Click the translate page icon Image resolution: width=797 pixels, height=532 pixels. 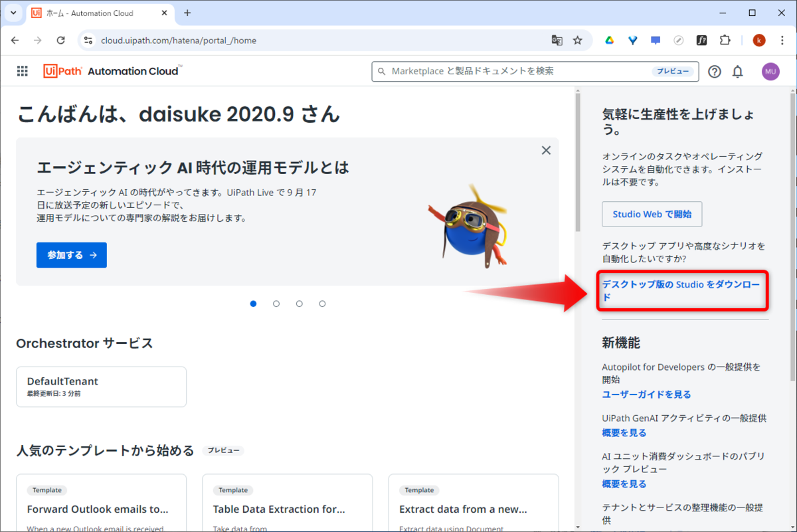[x=557, y=41]
